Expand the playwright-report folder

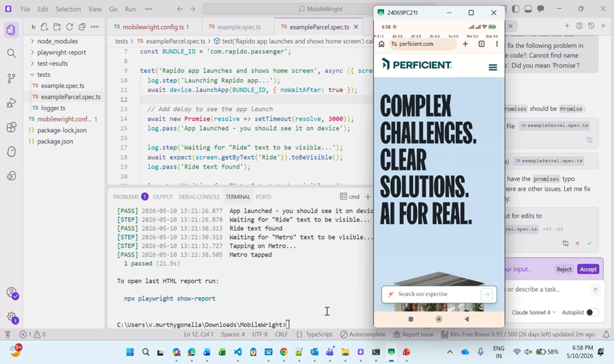point(61,52)
